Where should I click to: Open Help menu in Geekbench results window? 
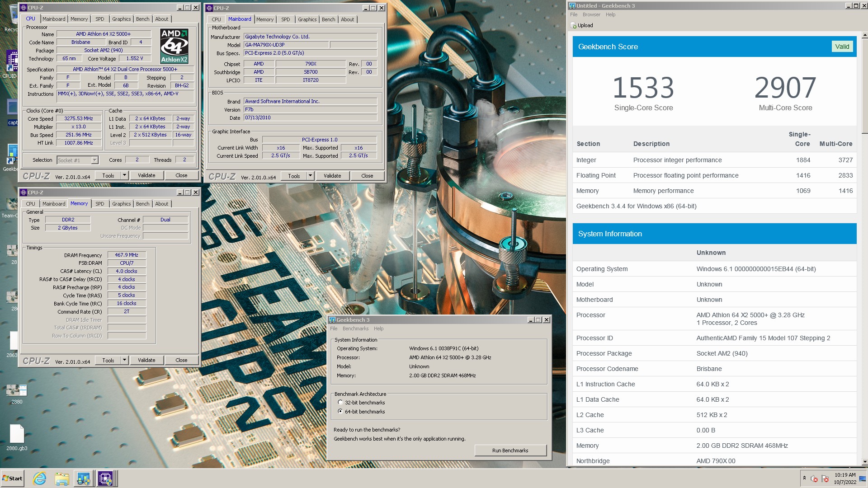[610, 14]
